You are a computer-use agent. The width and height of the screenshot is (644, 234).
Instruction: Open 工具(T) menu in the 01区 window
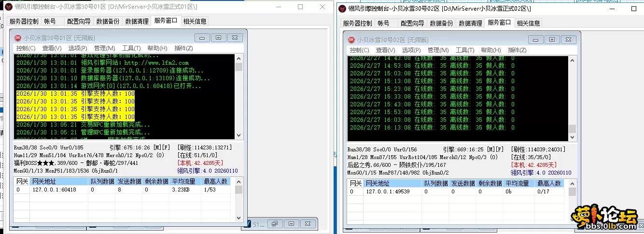[x=131, y=48]
